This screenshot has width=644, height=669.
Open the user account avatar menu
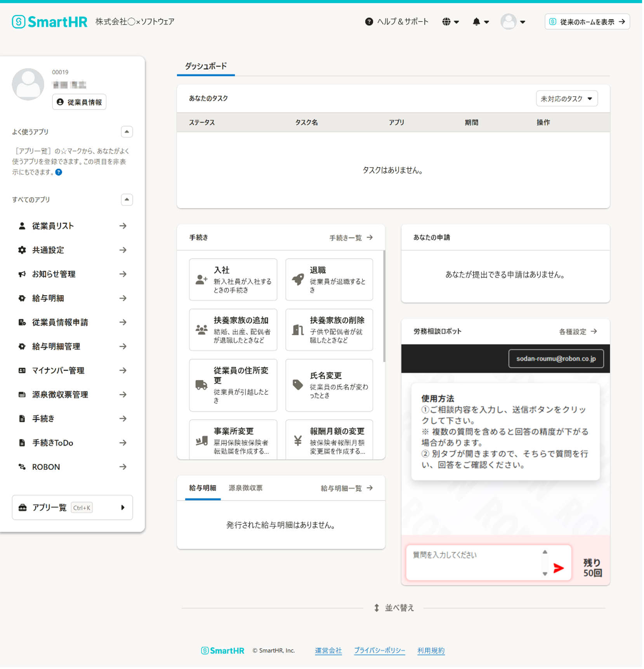(514, 22)
